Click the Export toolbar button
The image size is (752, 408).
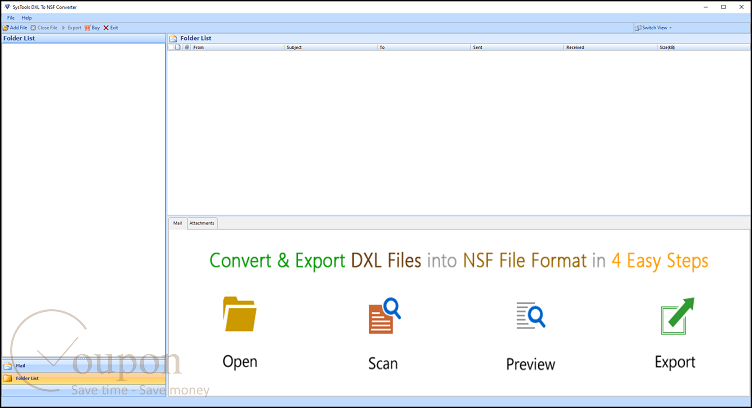[71, 28]
